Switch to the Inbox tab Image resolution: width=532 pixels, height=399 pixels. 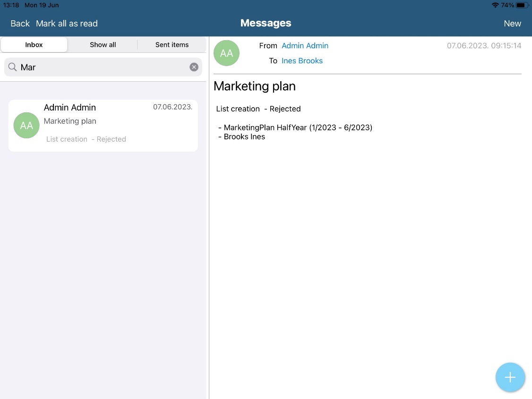click(x=34, y=45)
